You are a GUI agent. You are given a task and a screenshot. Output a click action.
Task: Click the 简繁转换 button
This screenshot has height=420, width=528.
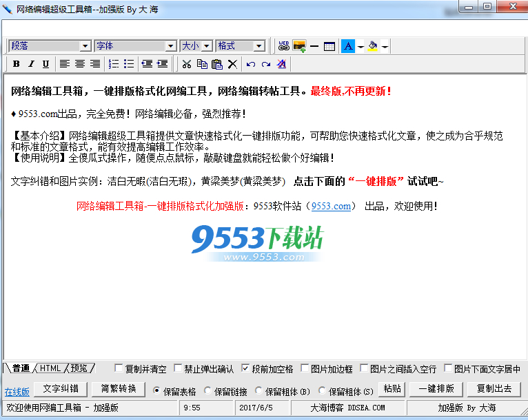[119, 389]
